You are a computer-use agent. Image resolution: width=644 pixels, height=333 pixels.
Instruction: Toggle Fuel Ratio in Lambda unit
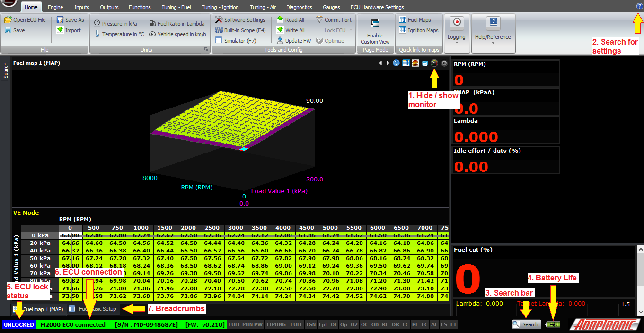[x=177, y=24]
